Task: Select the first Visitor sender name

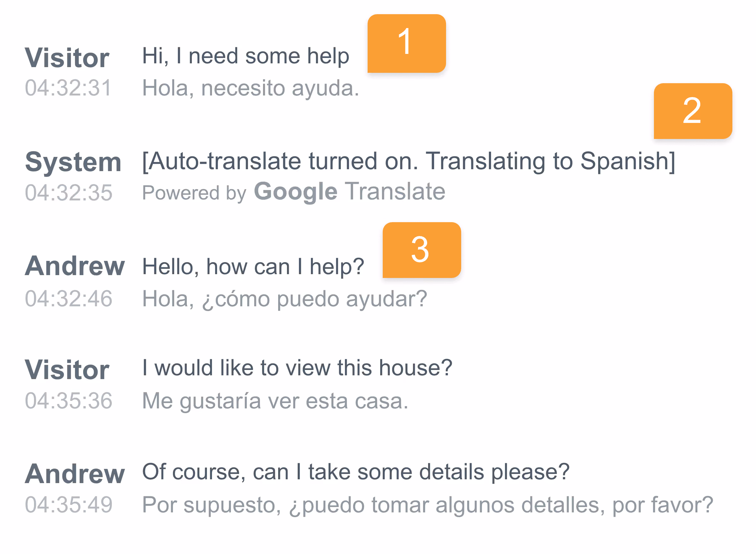Action: coord(67,58)
